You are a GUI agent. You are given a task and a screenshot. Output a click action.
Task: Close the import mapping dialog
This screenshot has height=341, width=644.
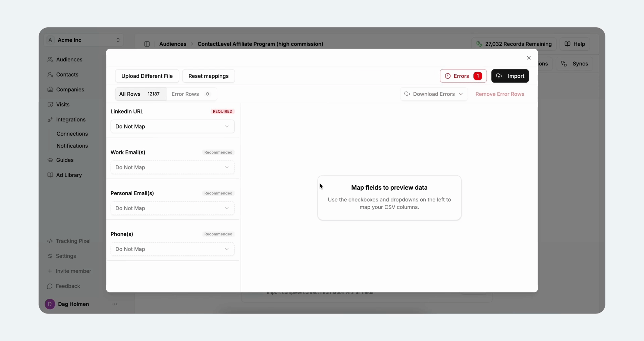pos(529,58)
